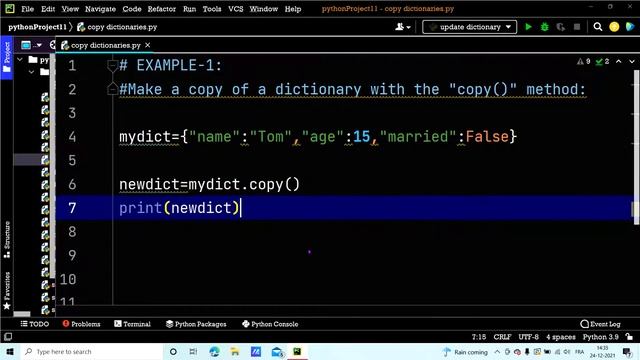Open the File menu

coord(27,9)
